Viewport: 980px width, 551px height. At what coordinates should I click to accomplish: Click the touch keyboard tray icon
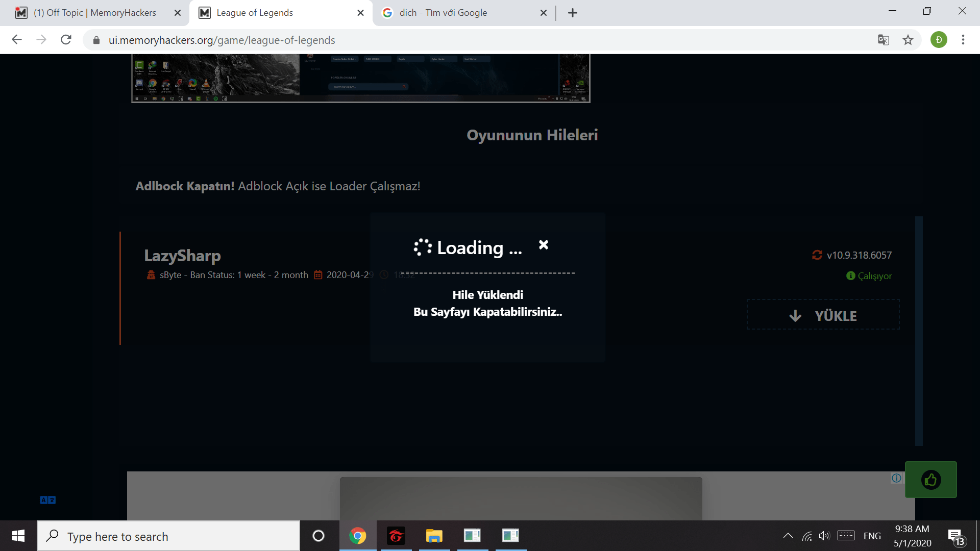(846, 536)
